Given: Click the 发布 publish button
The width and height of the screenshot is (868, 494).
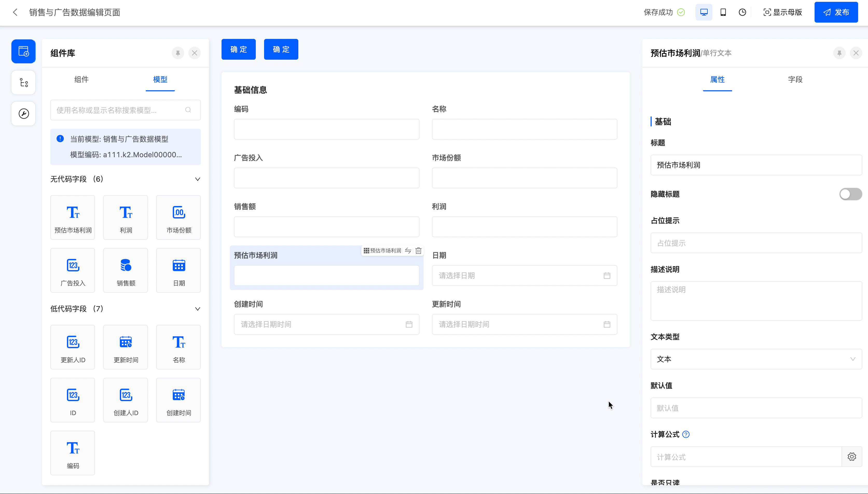Looking at the screenshot, I should coord(836,12).
